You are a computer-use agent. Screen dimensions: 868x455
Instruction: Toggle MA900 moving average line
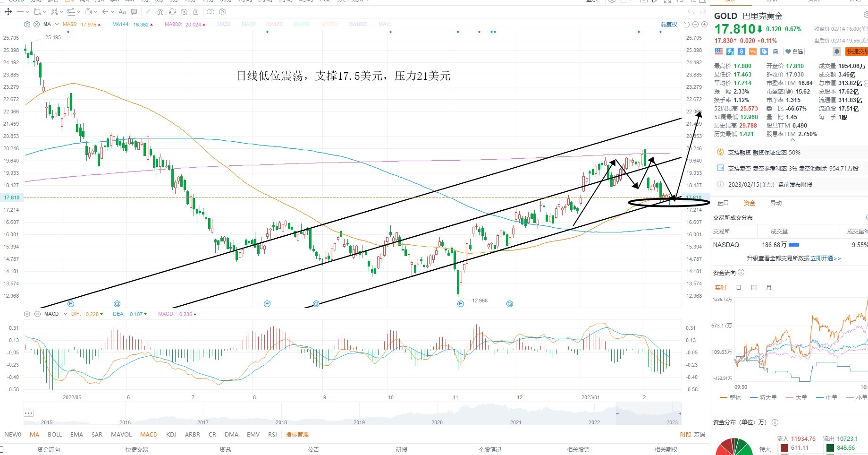[185, 25]
